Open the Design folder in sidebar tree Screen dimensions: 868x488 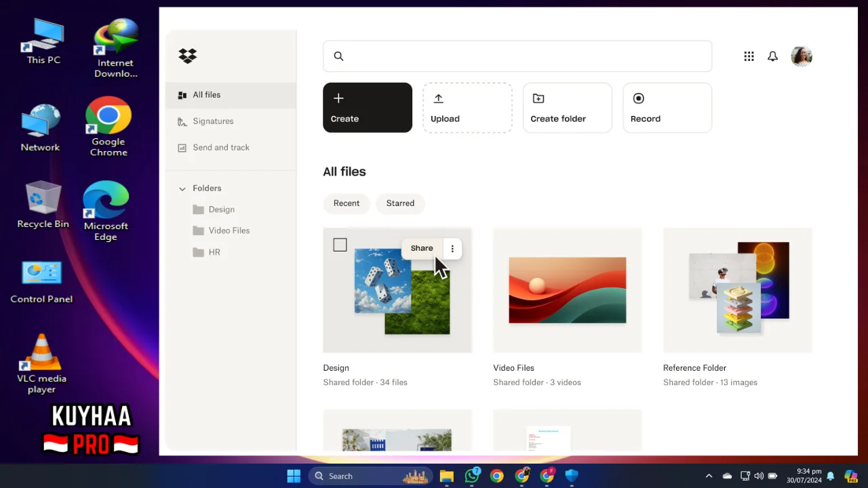coord(214,209)
